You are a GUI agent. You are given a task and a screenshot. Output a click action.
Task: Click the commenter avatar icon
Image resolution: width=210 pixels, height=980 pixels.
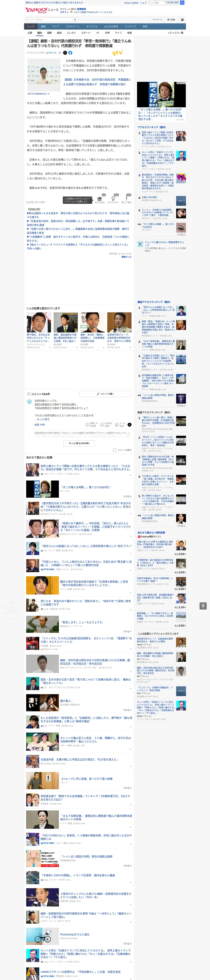(29, 402)
